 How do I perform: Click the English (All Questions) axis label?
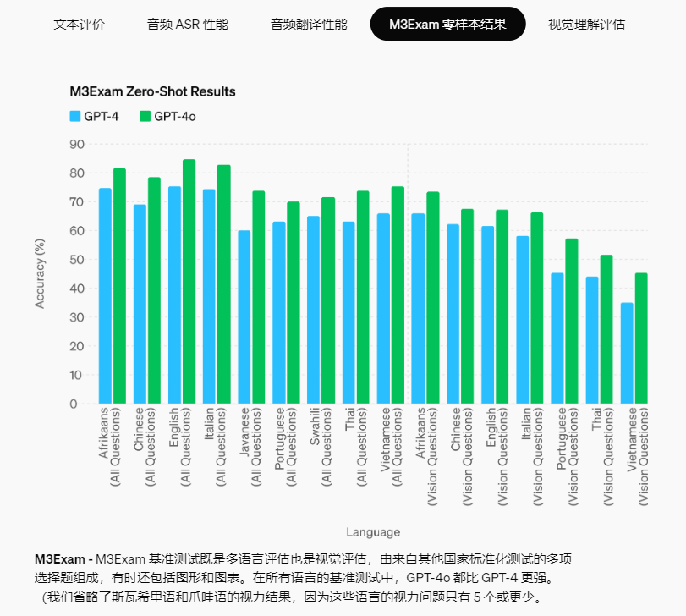tap(180, 446)
